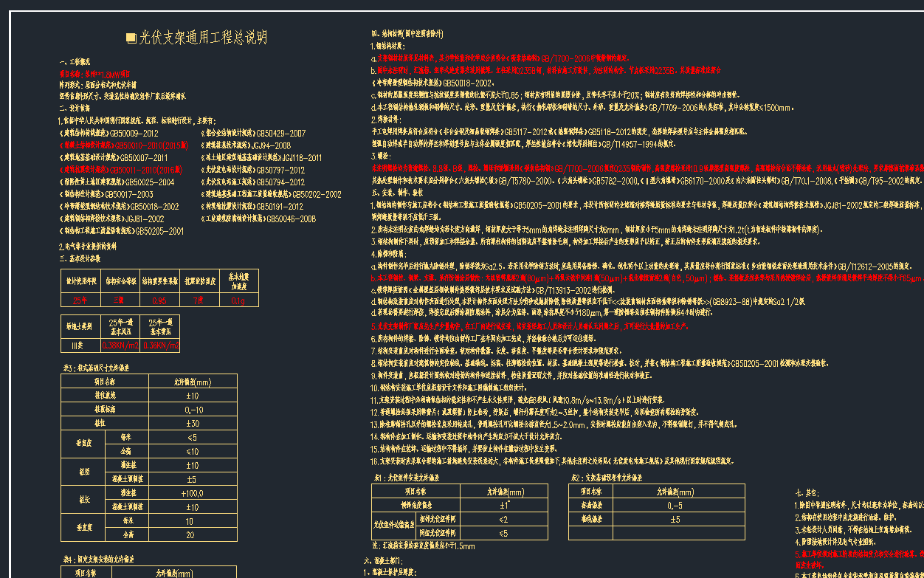The height and width of the screenshot is (578, 924).
Task: Select the +100,0 tolerance cell
Action: (x=192, y=493)
